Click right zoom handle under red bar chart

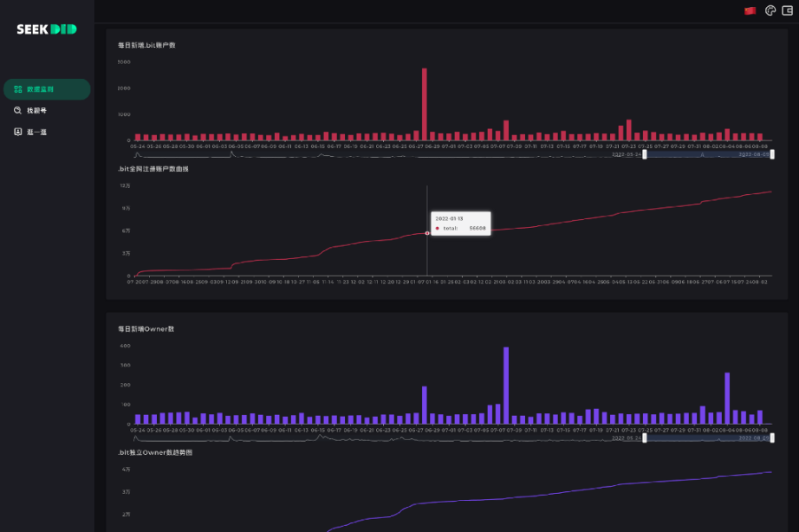[772, 155]
